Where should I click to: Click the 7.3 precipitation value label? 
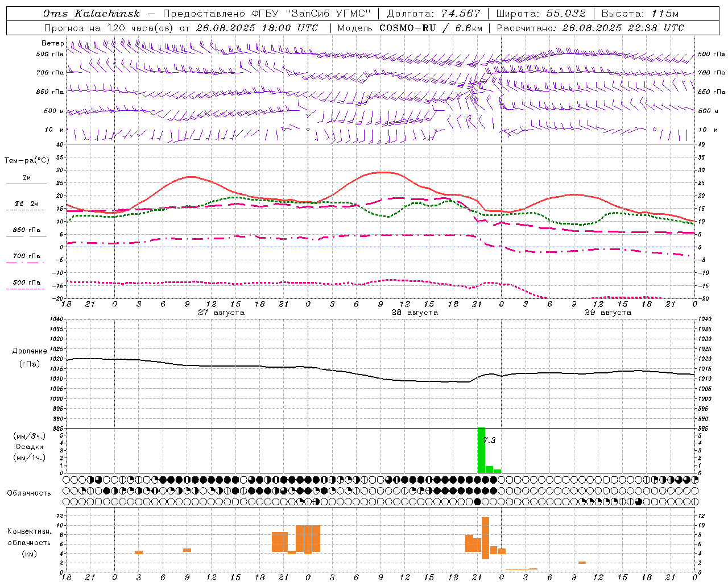click(489, 440)
